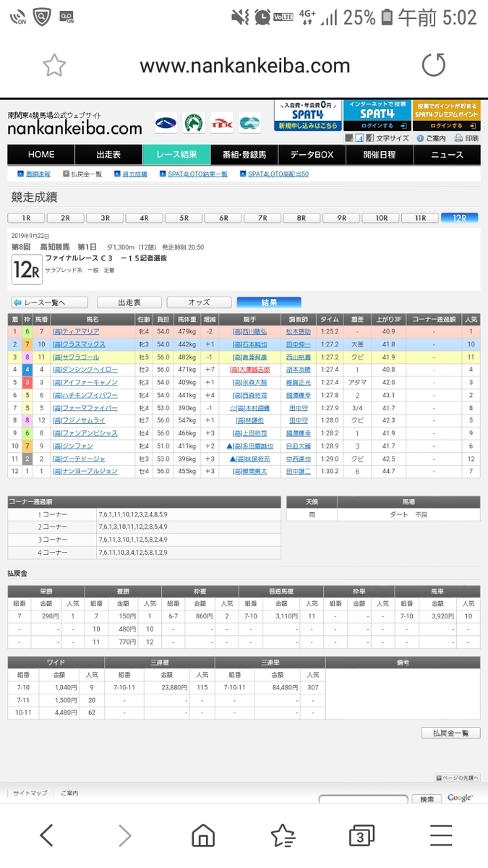
Task: Click the 結果 button
Action: coord(269,302)
